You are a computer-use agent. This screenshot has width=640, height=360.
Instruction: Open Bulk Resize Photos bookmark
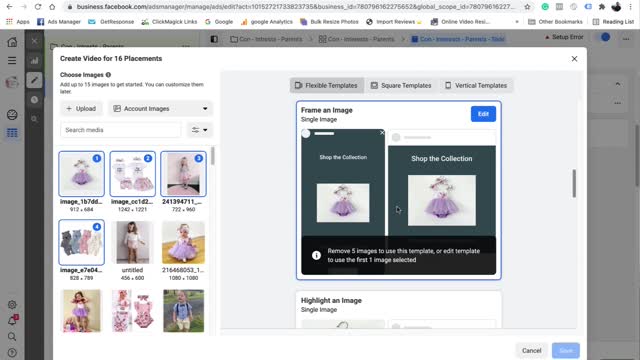329,22
